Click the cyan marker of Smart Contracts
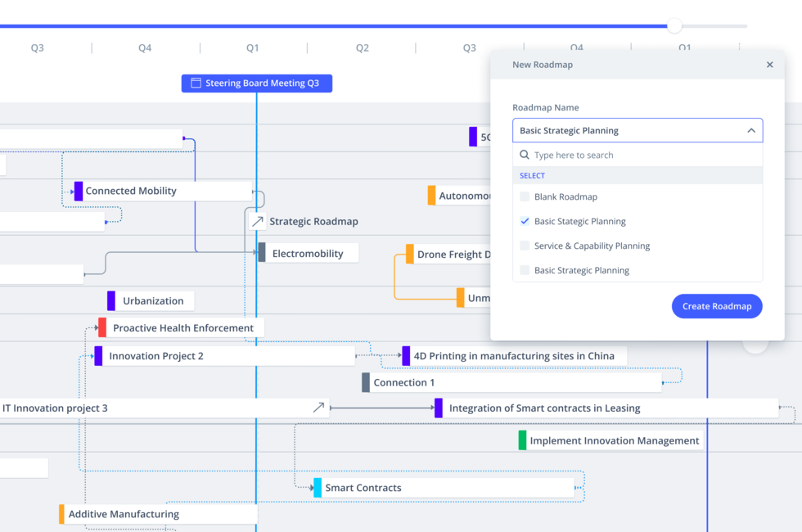This screenshot has height=532, width=802. click(318, 488)
